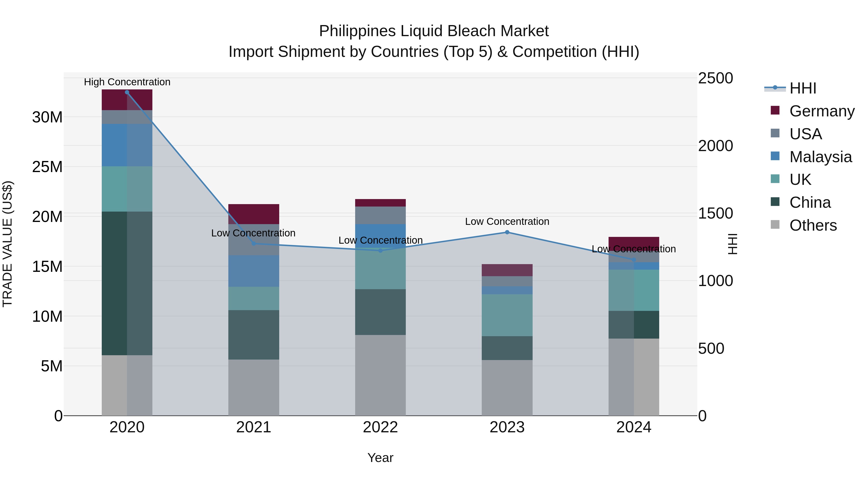Image resolution: width=868 pixels, height=488 pixels.
Task: Click the USA segment in 2021 bar
Action: click(254, 240)
